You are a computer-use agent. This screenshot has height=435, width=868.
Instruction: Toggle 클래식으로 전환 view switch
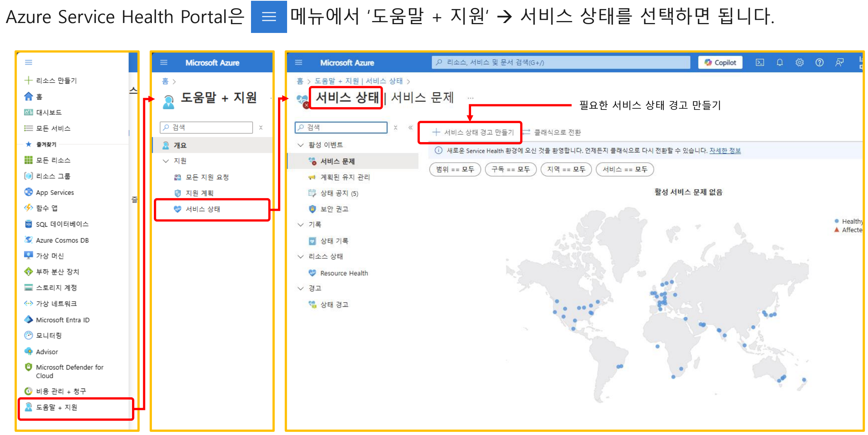pyautogui.click(x=553, y=132)
